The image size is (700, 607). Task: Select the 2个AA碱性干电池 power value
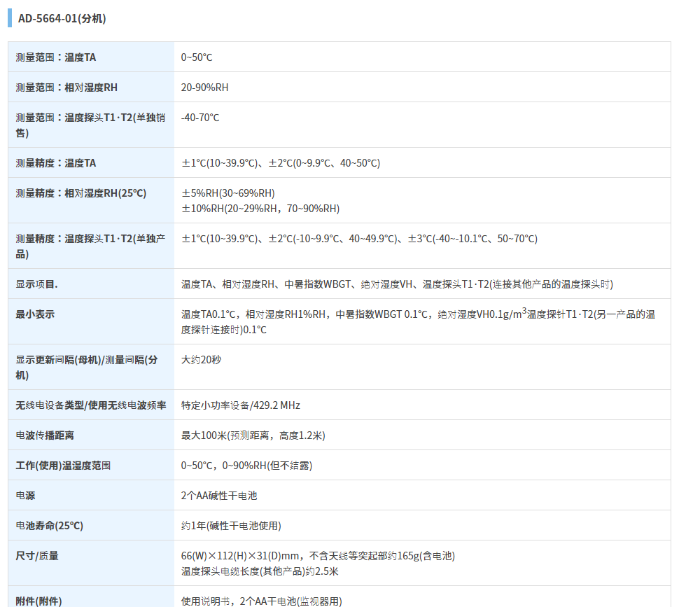(219, 496)
